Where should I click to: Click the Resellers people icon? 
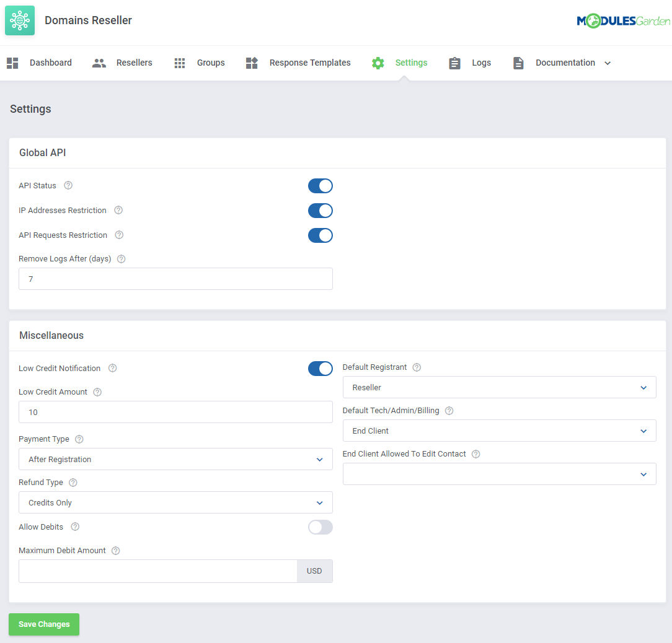[x=99, y=63]
